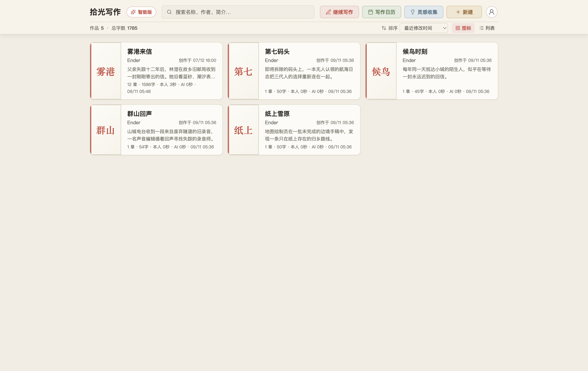Click description starting 山城电台收到一段
The height and width of the screenshot is (371, 588).
tap(171, 135)
